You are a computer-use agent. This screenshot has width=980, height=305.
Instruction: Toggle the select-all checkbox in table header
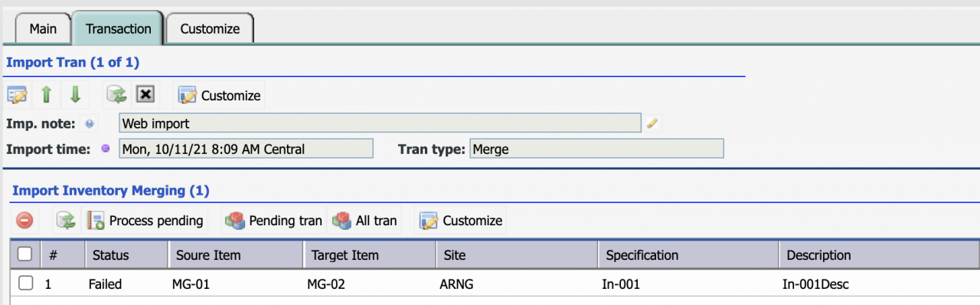point(24,254)
